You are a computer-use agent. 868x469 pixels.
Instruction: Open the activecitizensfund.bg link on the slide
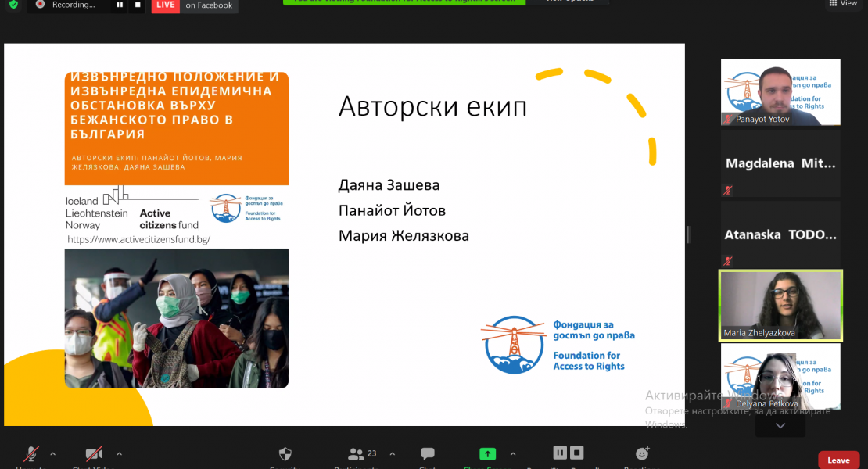[x=139, y=239]
